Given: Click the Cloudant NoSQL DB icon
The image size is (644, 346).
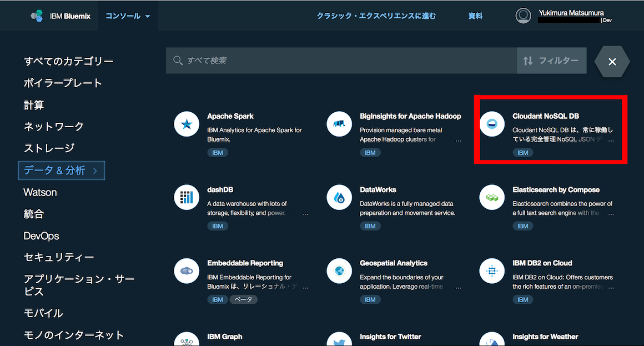Looking at the screenshot, I should pyautogui.click(x=492, y=124).
